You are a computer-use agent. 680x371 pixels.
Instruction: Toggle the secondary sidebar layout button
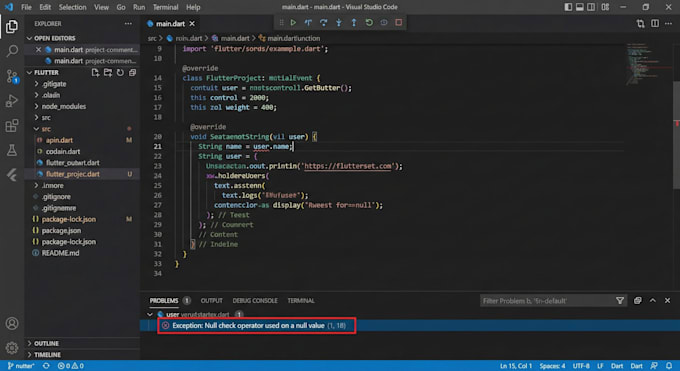click(591, 7)
